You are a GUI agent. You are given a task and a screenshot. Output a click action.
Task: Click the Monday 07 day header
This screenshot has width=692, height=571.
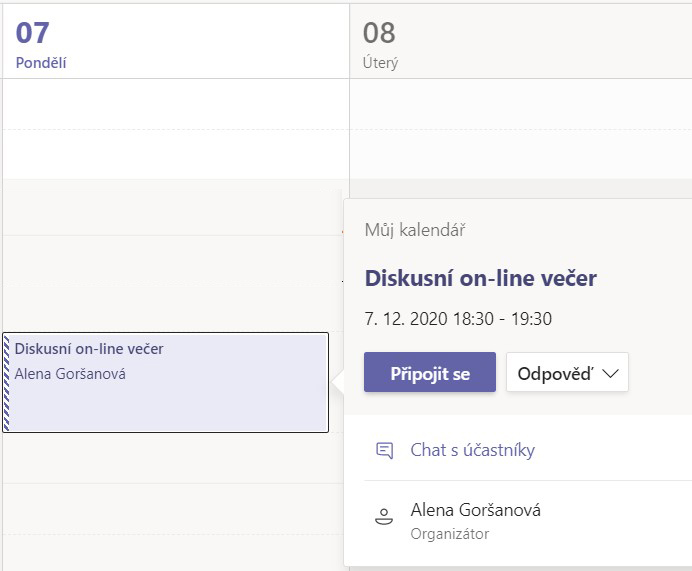click(176, 42)
